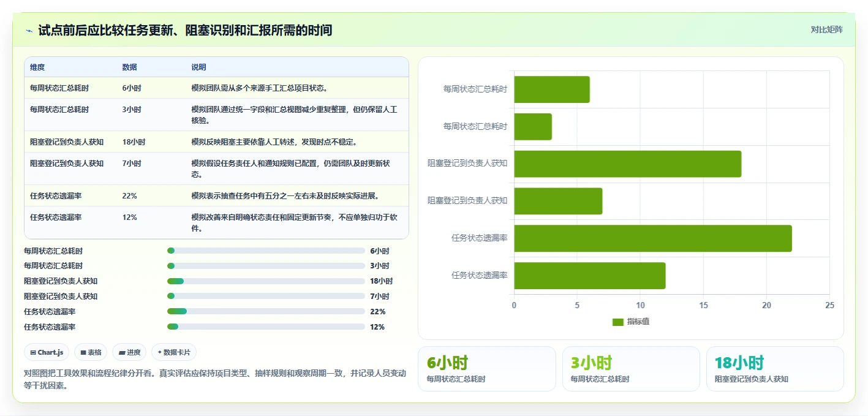Click the chart bar reaching value 6
Viewport: 868px width, 416px height.
point(552,89)
